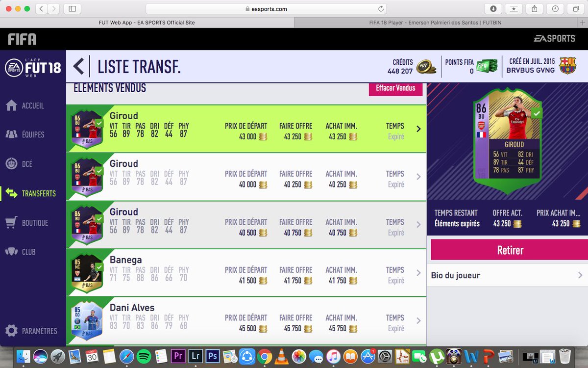Image resolution: width=588 pixels, height=368 pixels.
Task: Expand the Dani Alves row chevron
Action: [x=418, y=320]
